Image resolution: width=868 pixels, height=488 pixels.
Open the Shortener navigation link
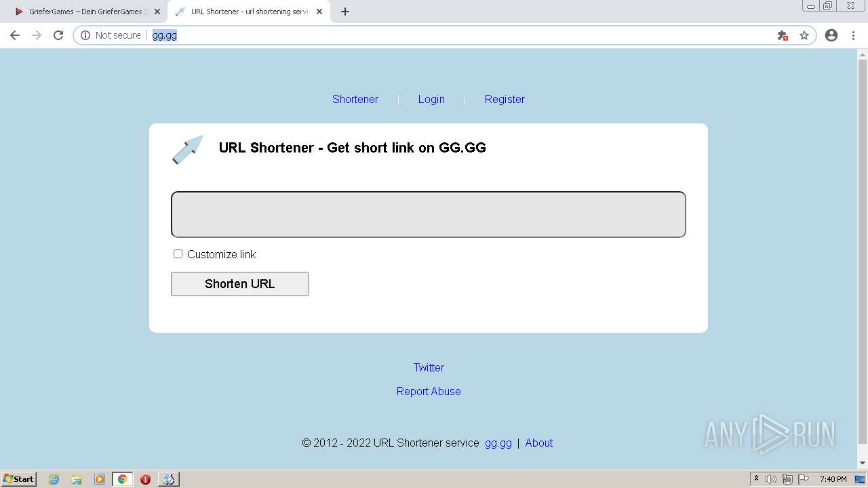click(x=355, y=99)
